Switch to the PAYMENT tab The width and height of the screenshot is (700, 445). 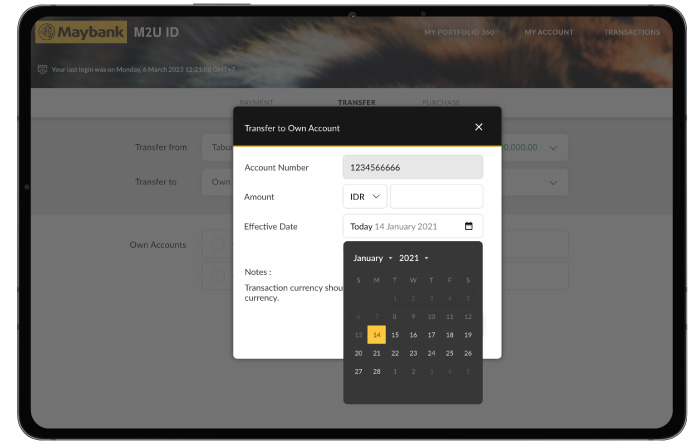256,102
